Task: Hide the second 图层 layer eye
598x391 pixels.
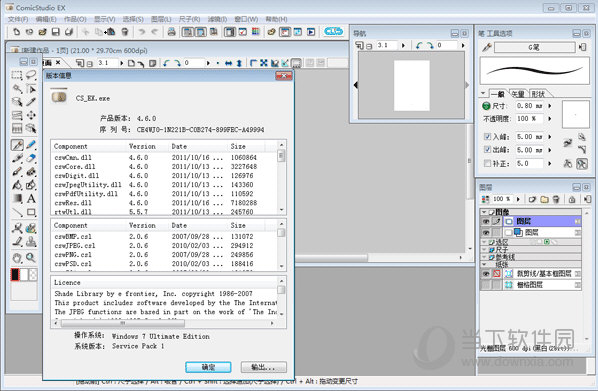Action: coord(485,232)
